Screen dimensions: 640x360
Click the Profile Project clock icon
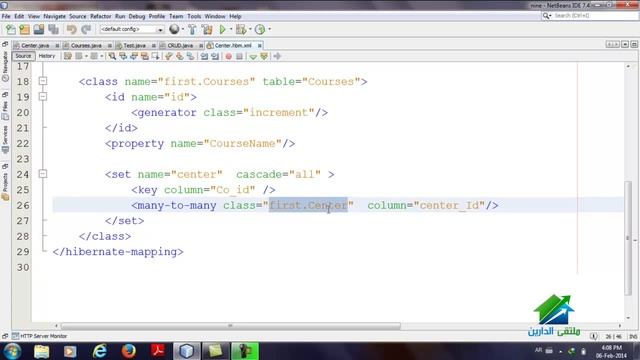point(260,29)
